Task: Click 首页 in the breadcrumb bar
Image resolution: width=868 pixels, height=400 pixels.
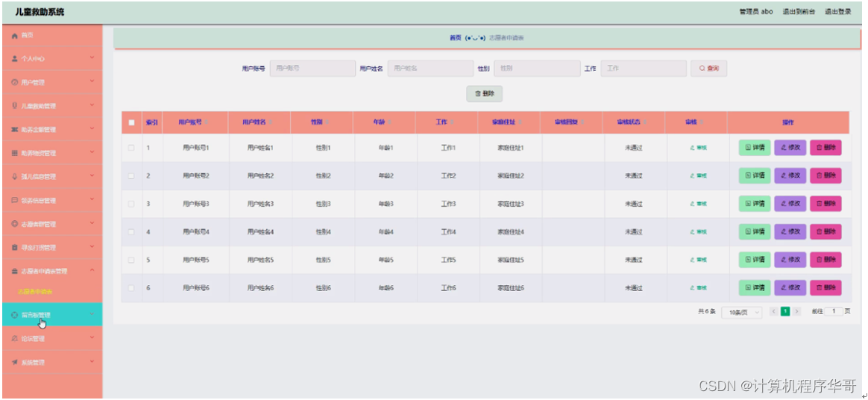Action: point(455,38)
